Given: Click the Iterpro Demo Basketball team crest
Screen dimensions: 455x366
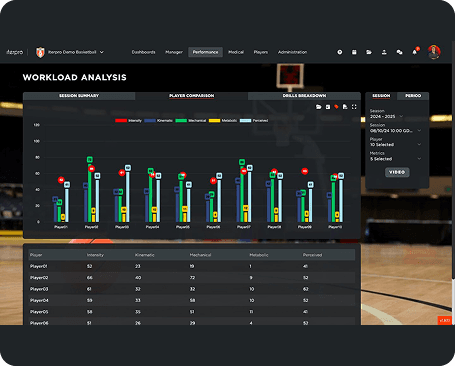Looking at the screenshot, I should tap(40, 52).
